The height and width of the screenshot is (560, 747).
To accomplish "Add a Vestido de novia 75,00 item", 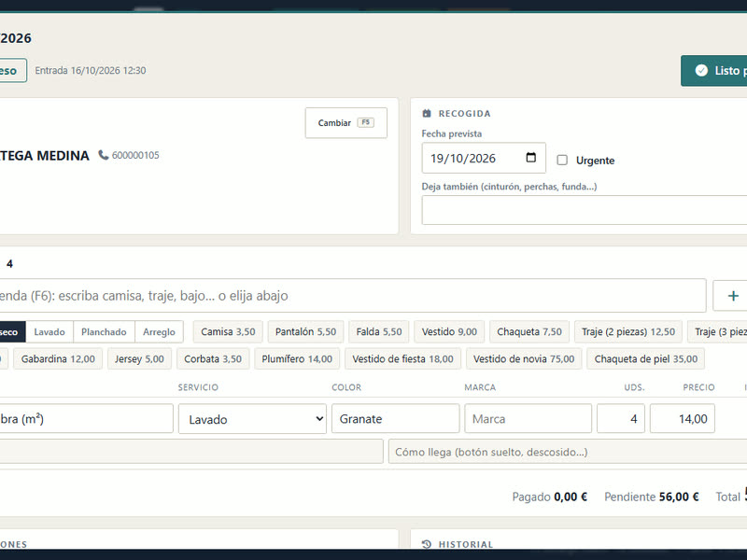I will (524, 359).
